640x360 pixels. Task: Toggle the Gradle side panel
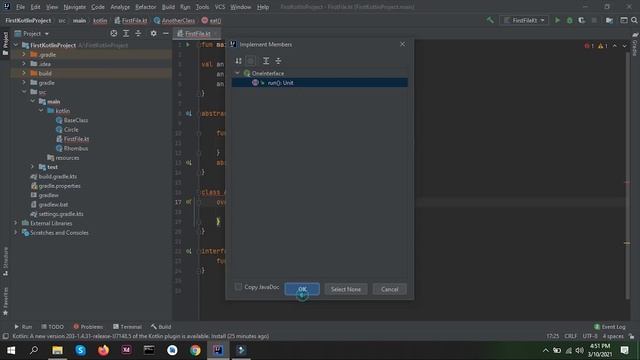(635, 44)
